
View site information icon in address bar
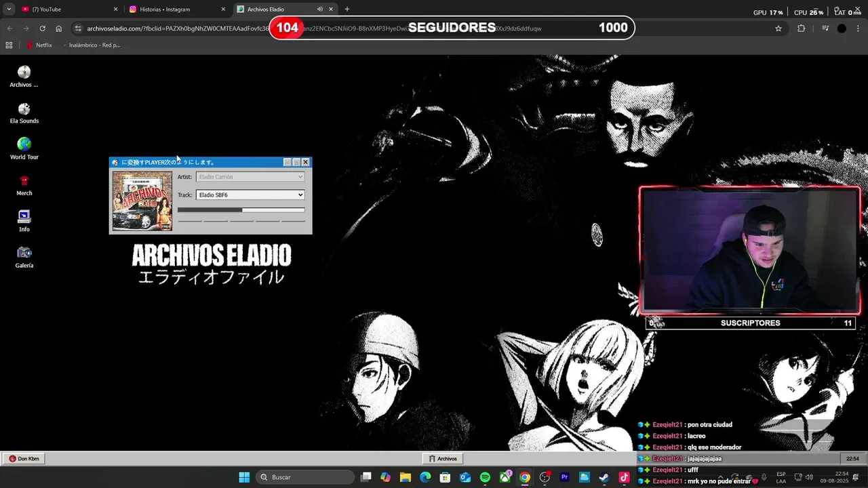coord(78,28)
